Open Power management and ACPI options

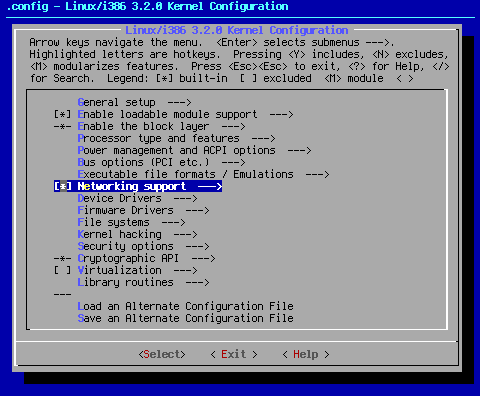(194, 150)
